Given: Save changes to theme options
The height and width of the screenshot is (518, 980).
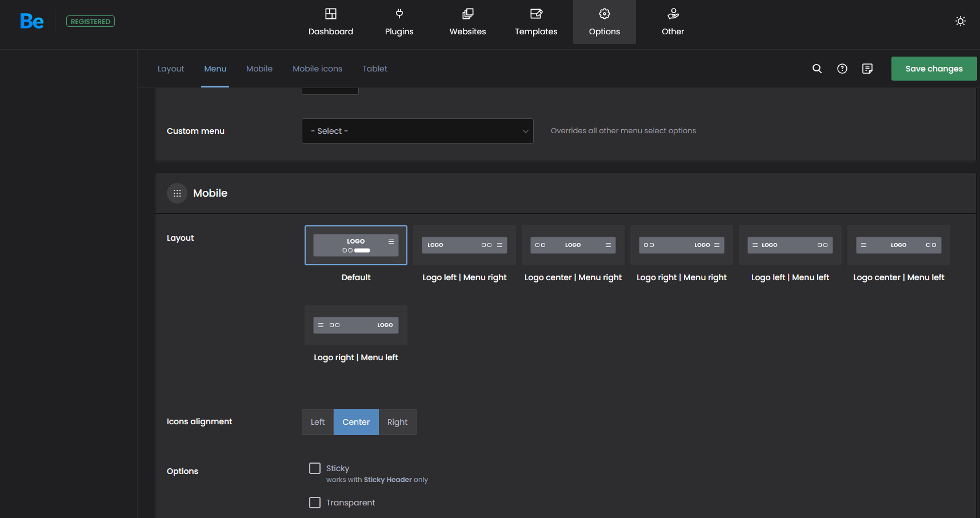Looking at the screenshot, I should [934, 69].
